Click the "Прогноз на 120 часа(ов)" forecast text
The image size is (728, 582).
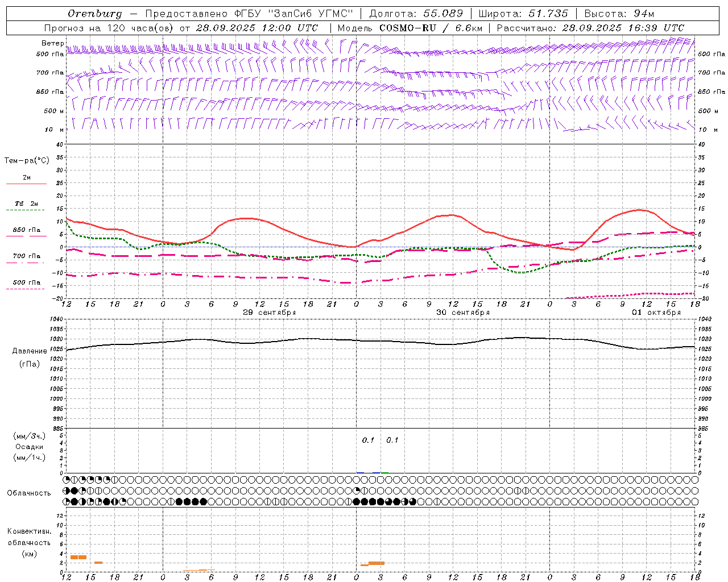point(110,28)
